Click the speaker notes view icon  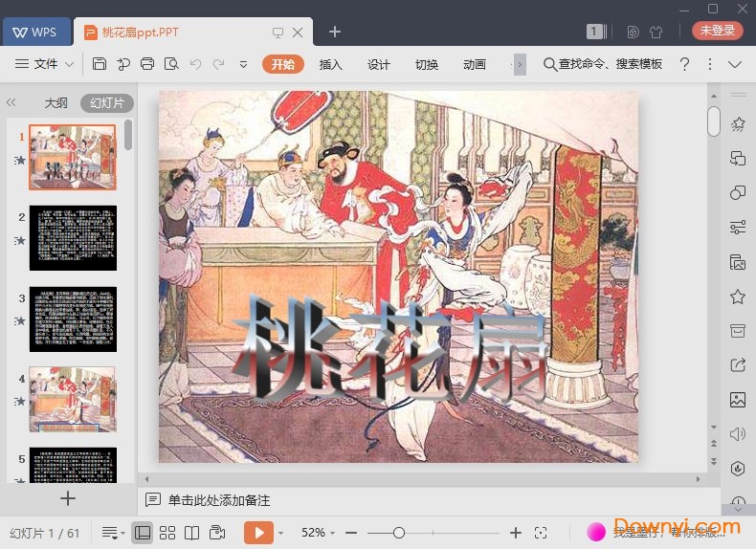coord(217,533)
